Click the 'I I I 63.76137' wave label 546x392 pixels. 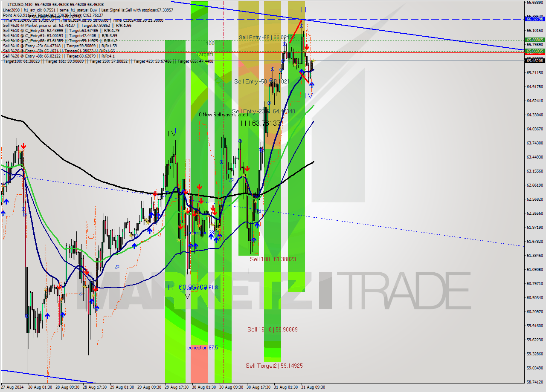pos(261,123)
